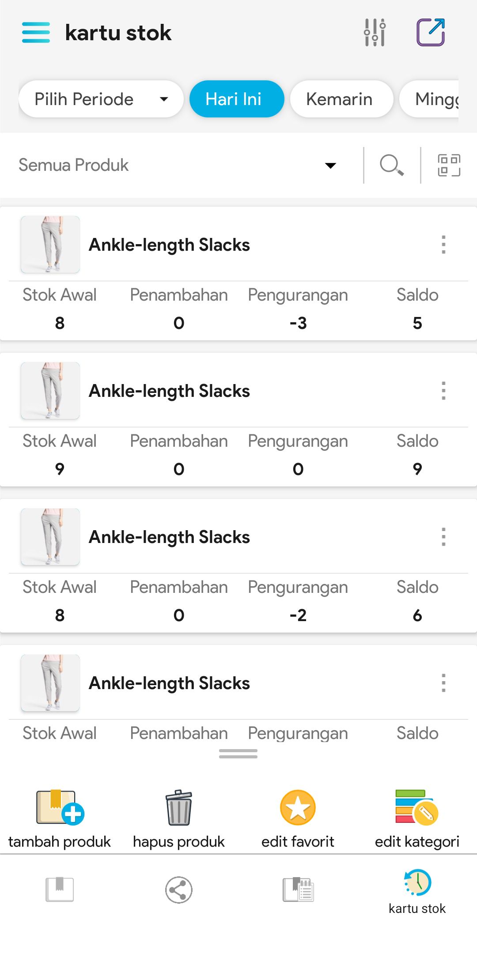Open more options for first Ankle-length Slacks
This screenshot has width=477, height=980.
click(x=443, y=245)
